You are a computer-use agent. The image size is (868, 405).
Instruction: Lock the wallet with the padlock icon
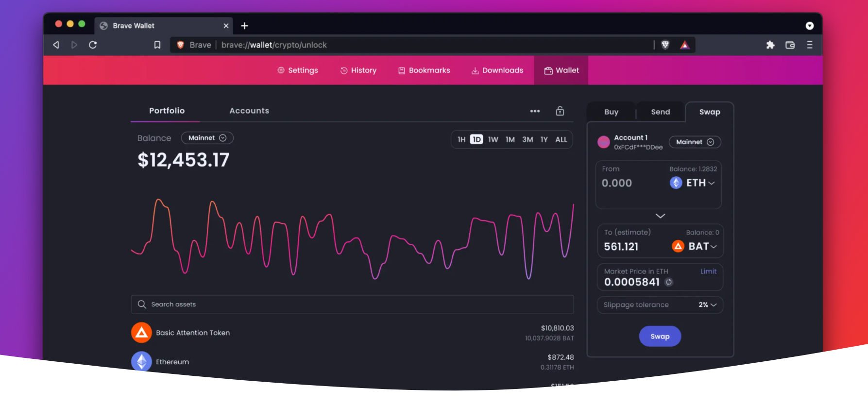tap(560, 111)
